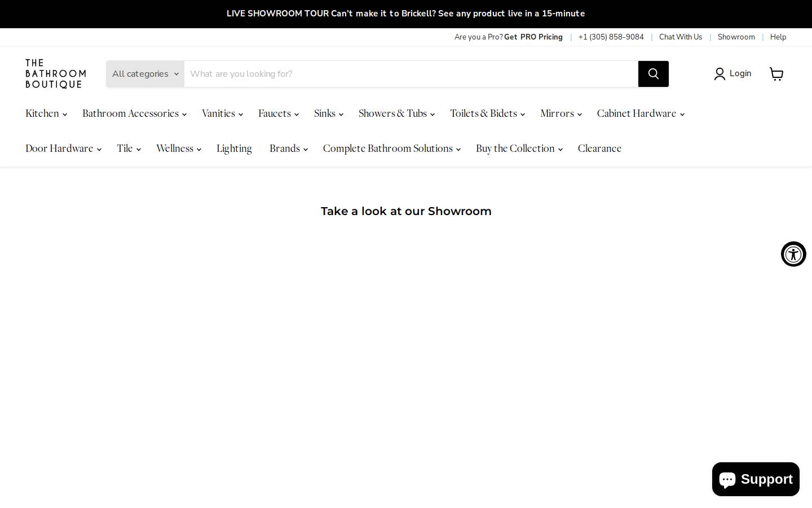Screen dimensions: 812x508
Task: Expand the Showers & Tubs menu
Action: click(396, 113)
